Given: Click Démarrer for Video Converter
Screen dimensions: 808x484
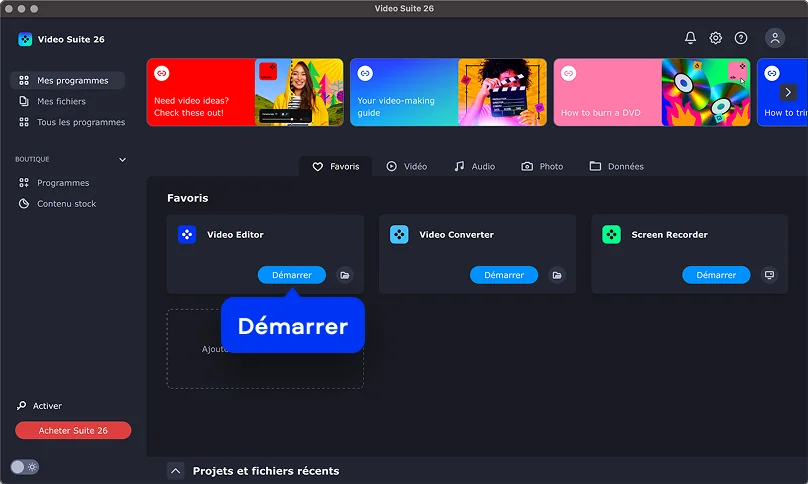Looking at the screenshot, I should point(504,275).
